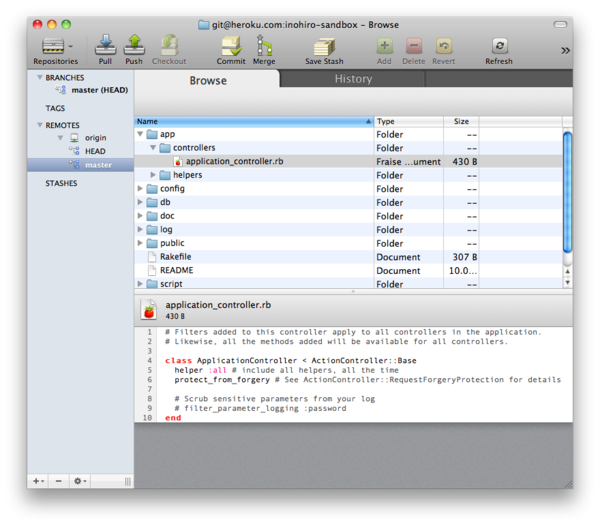This screenshot has width=600, height=526.
Task: Click the Add toolbar icon
Action: point(385,46)
